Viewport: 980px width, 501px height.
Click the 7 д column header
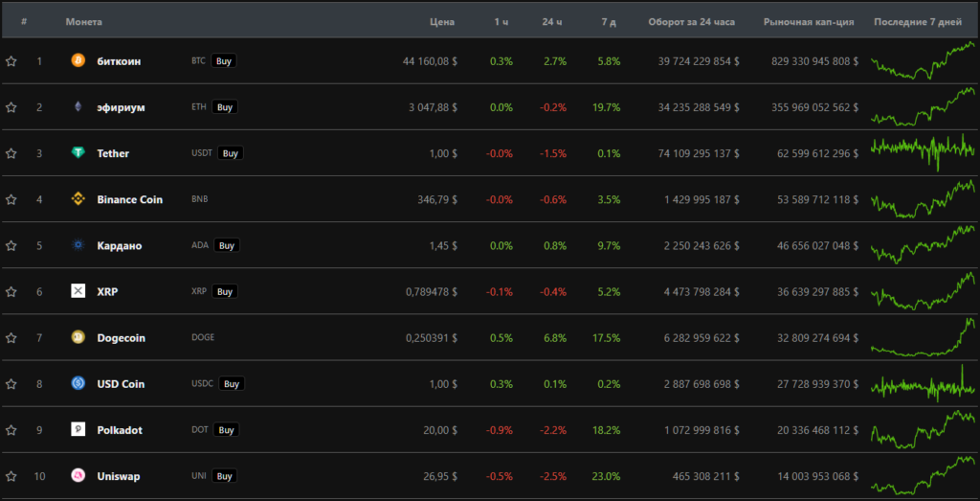pyautogui.click(x=609, y=21)
